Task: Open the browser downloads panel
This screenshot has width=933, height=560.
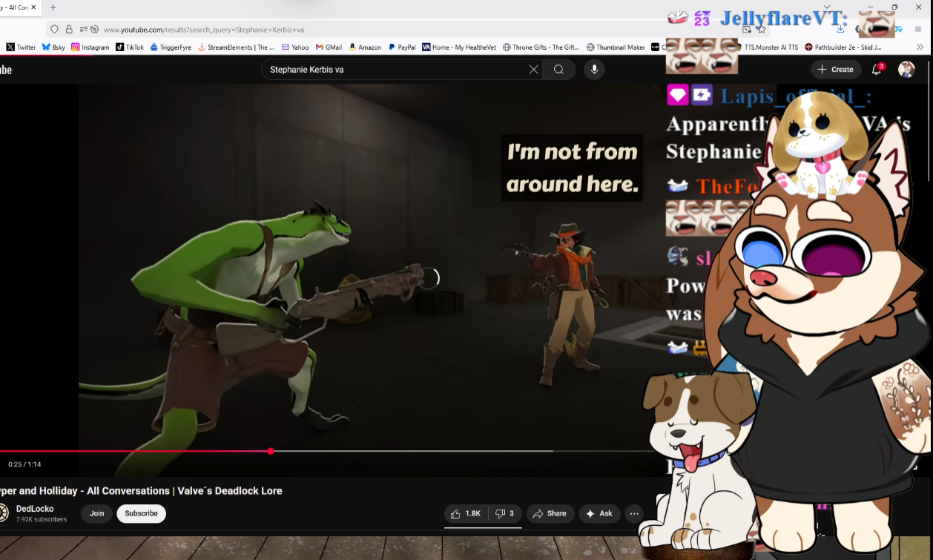Action: [x=840, y=30]
